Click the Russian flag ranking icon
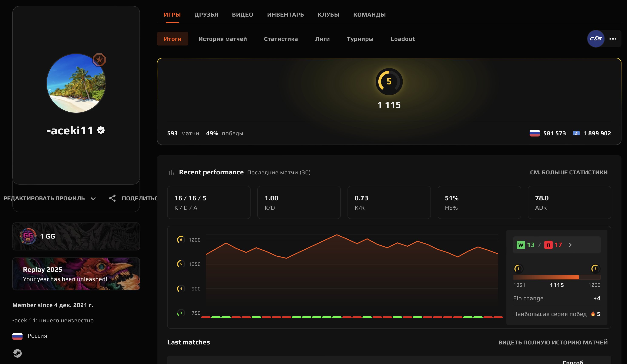627x364 pixels. point(534,133)
